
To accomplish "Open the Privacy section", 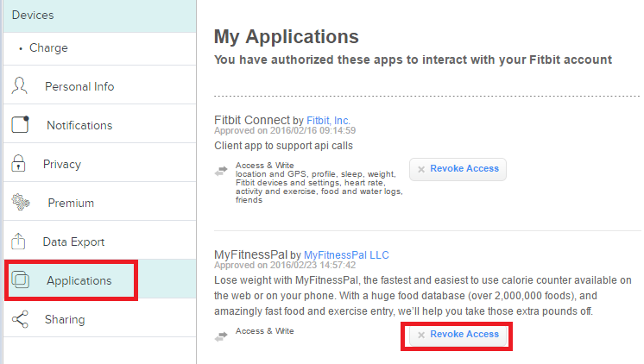I will [x=62, y=164].
